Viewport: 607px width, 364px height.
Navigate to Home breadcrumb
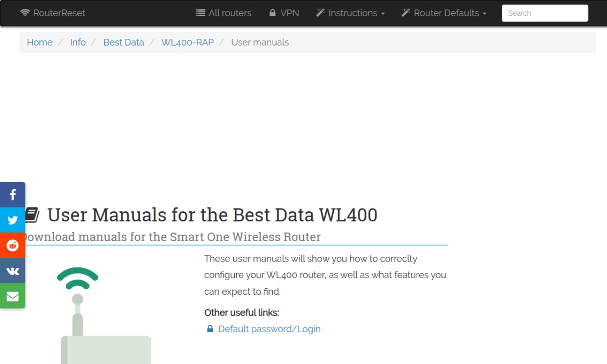tap(40, 42)
